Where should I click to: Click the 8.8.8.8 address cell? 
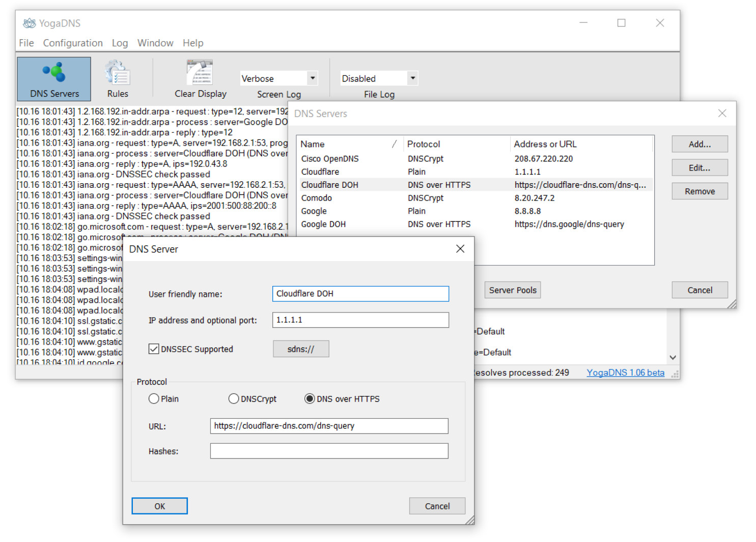pyautogui.click(x=527, y=211)
